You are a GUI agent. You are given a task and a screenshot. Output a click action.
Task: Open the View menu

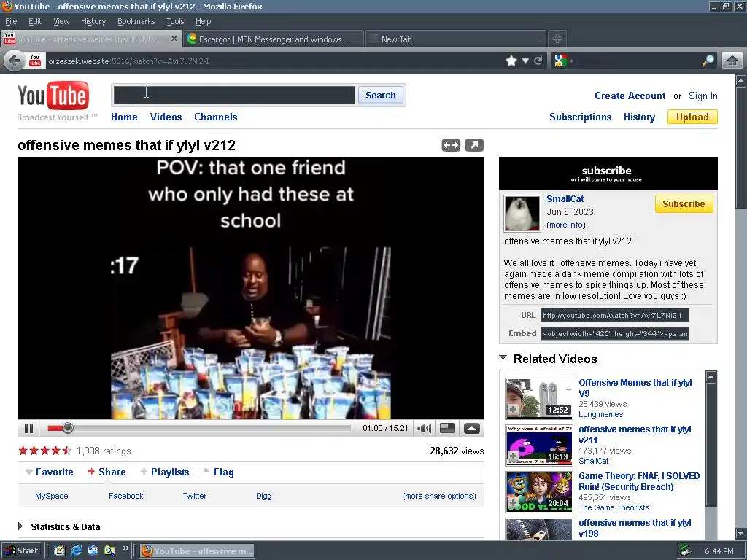pos(61,21)
